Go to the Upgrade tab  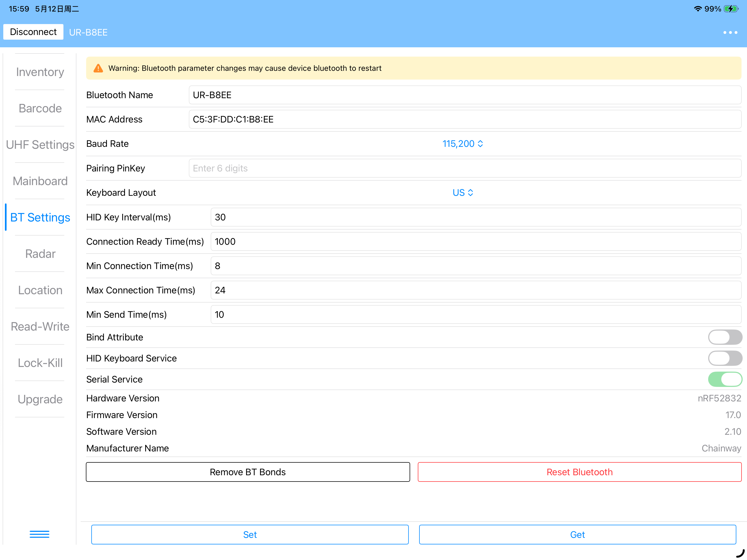(x=40, y=399)
